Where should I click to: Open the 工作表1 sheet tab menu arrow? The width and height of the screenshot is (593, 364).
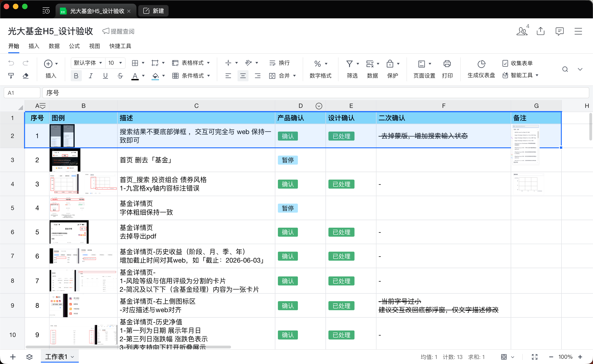click(x=73, y=357)
